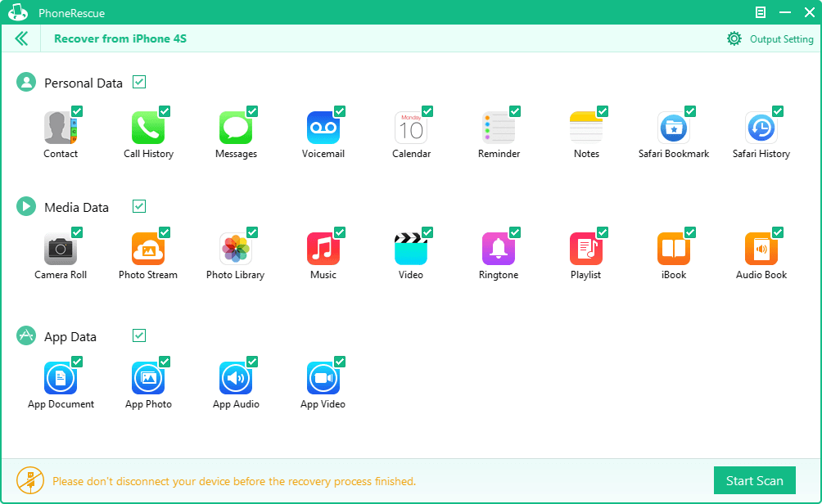The height and width of the screenshot is (504, 822).
Task: Uncheck the Call History checkbox
Action: click(165, 111)
